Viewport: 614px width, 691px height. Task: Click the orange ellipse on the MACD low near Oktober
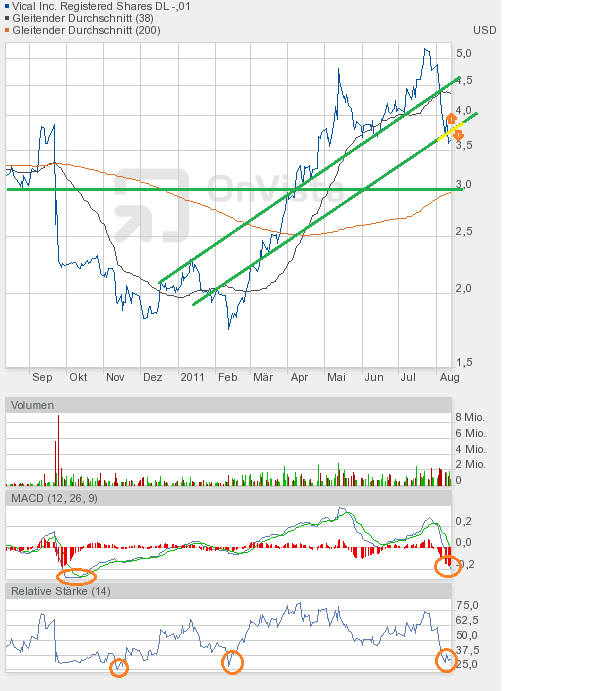coord(78,576)
